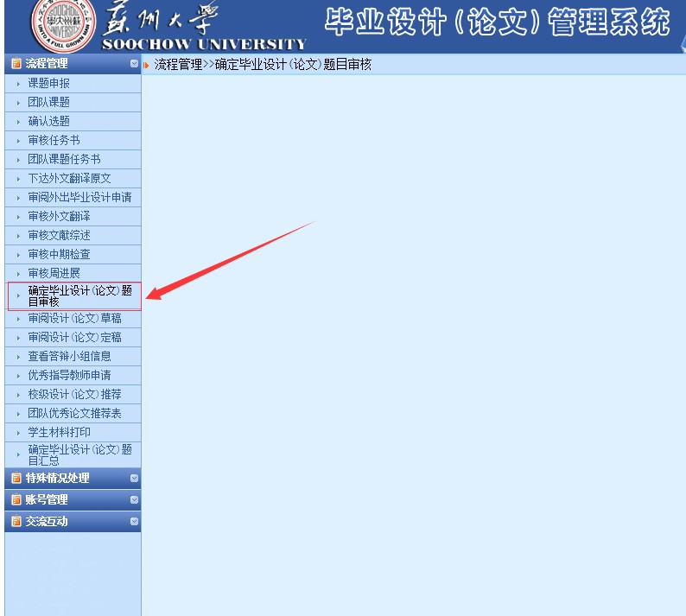
Task: Open 团队优秀论文推荐表
Action: [75, 413]
